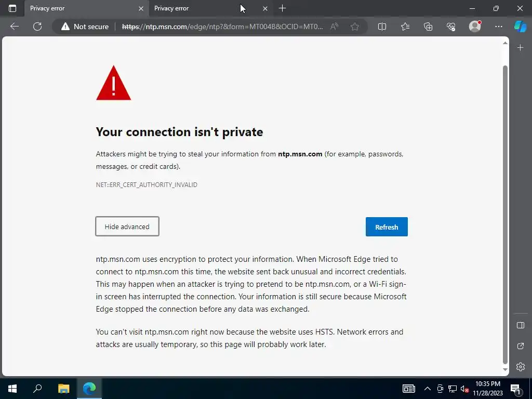532x399 pixels.
Task: Click the vertical scrollbar thumb
Action: pyautogui.click(x=505, y=215)
